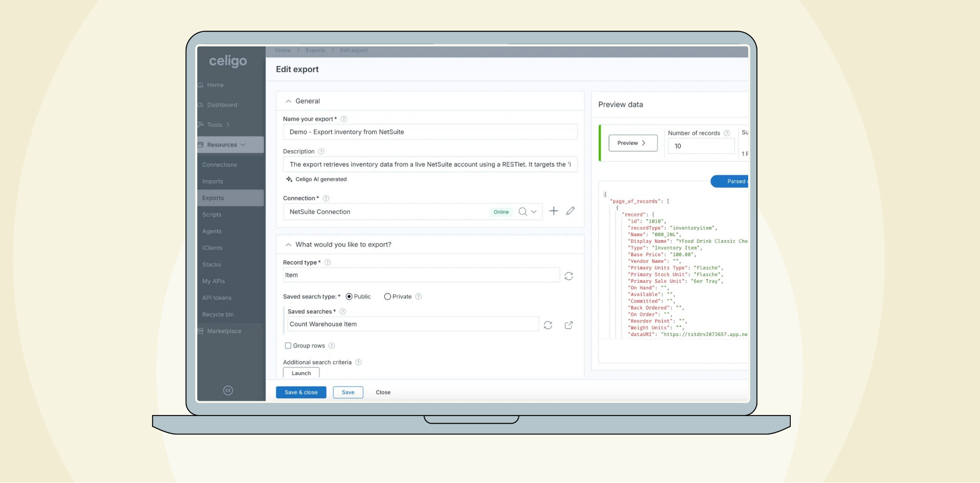Screen dimensions: 980x483
Task: Open help for Group rows
Action: [x=332, y=346]
